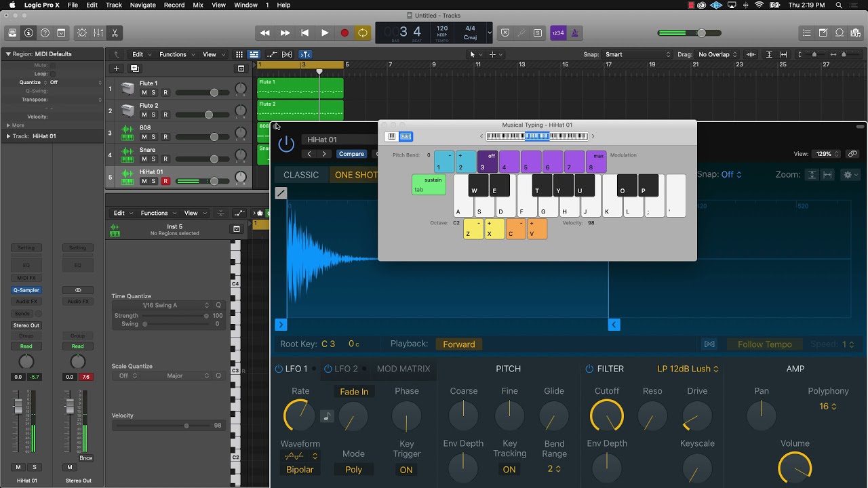
Task: Solo the 808 track
Action: click(x=153, y=137)
